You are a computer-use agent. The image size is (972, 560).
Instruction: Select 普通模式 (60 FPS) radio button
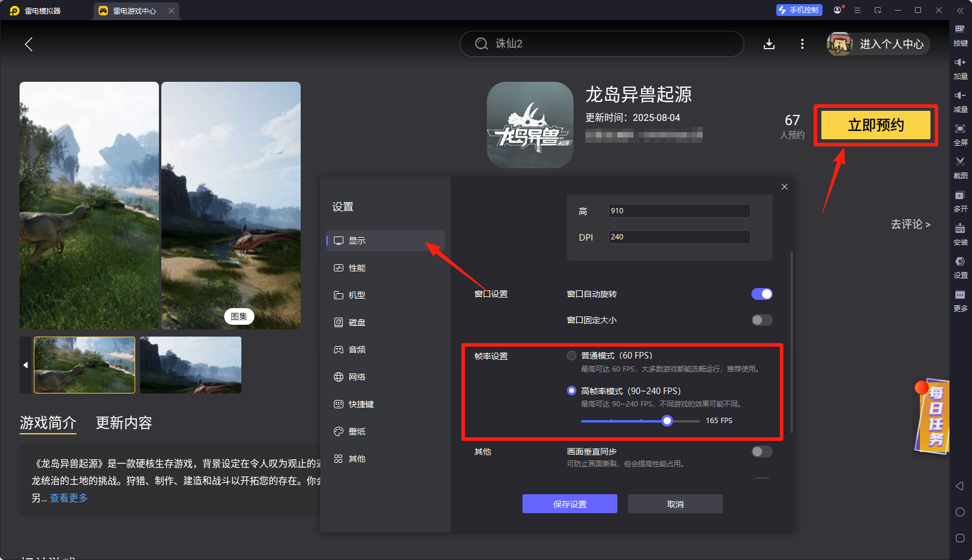point(572,356)
